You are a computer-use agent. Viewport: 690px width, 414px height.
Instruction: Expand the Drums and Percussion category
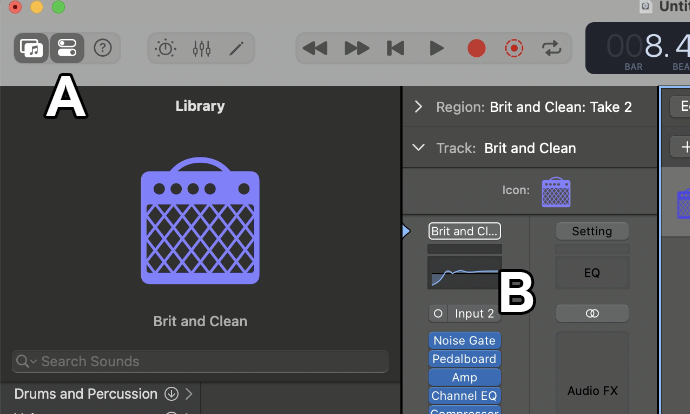click(189, 394)
